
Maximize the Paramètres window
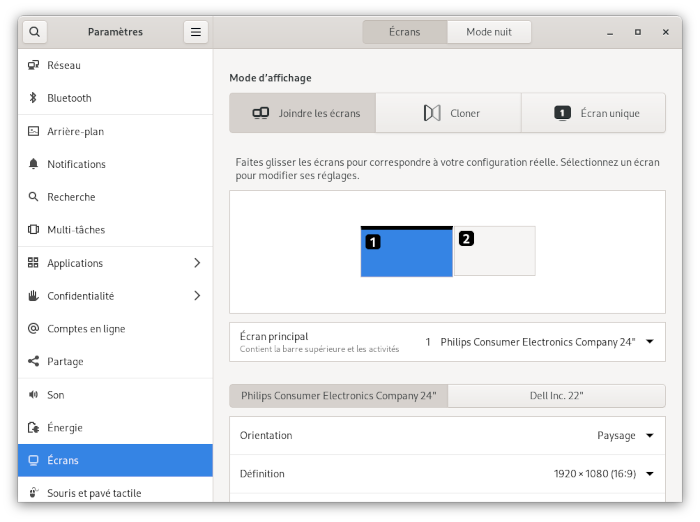pyautogui.click(x=638, y=32)
